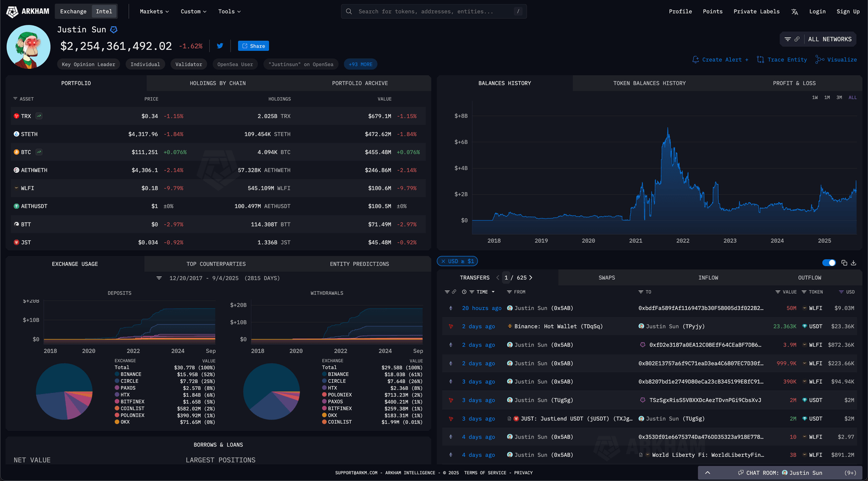Click the Create Alert link

721,59
